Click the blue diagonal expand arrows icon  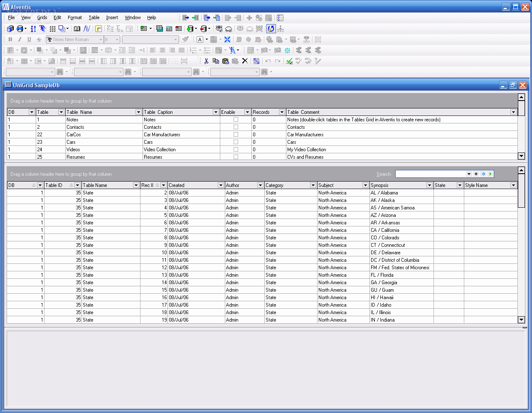(x=256, y=61)
